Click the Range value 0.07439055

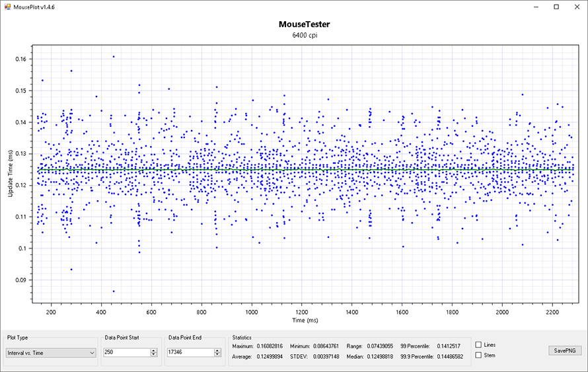click(x=380, y=346)
